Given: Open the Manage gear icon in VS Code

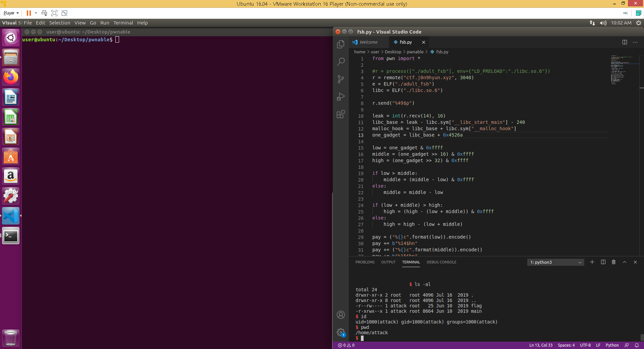Looking at the screenshot, I should click(341, 332).
